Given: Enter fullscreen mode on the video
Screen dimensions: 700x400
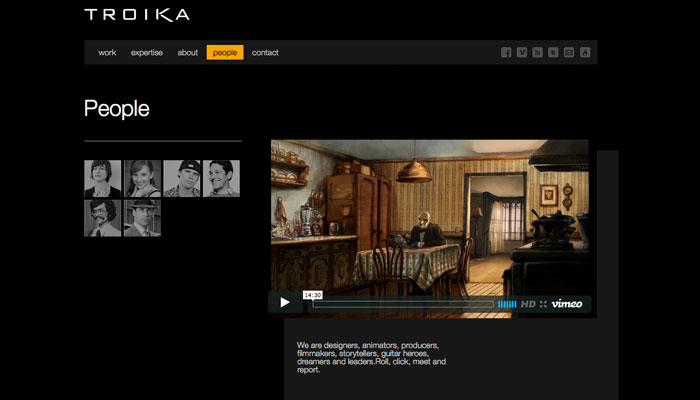Looking at the screenshot, I should [543, 304].
